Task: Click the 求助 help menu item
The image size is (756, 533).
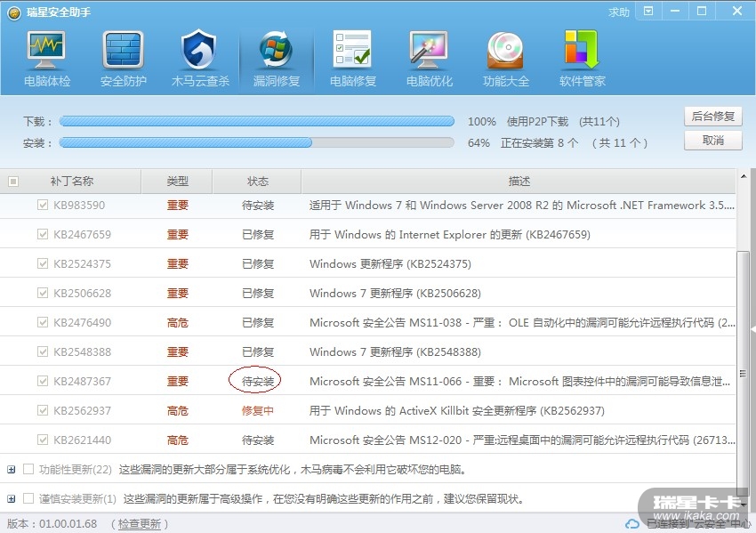Action: coord(619,12)
